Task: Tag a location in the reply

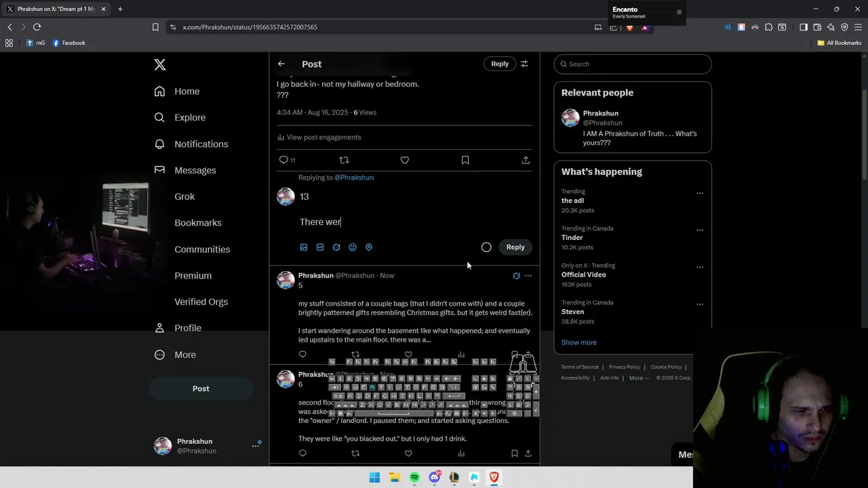Action: coord(369,247)
